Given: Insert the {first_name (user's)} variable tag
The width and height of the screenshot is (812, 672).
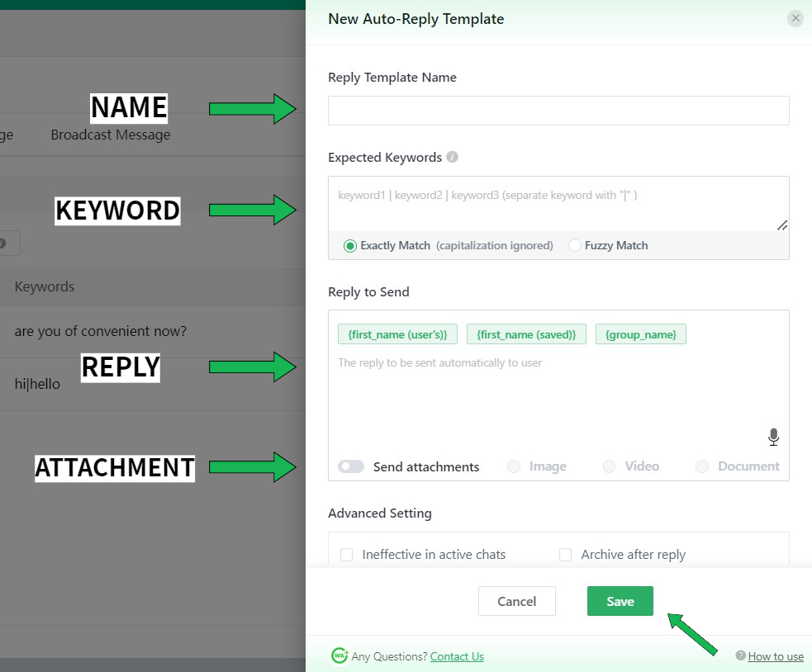Looking at the screenshot, I should click(397, 334).
